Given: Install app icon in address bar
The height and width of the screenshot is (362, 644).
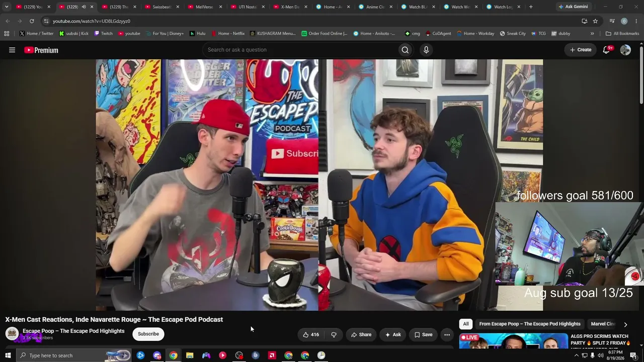Looking at the screenshot, I should pyautogui.click(x=584, y=21).
